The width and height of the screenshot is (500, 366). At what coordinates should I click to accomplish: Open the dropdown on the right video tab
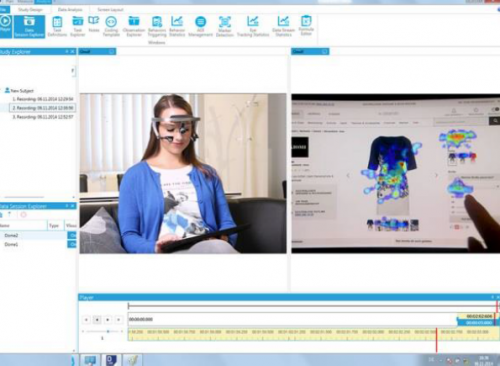(x=324, y=51)
